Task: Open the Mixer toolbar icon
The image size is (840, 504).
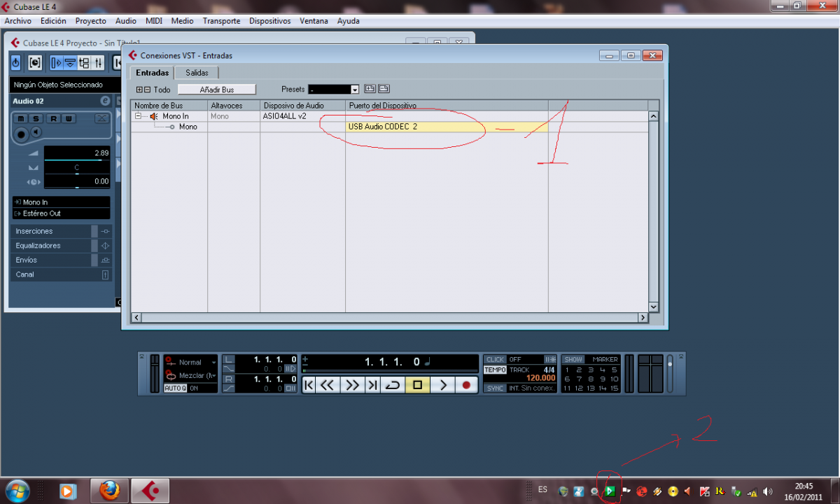Action: pos(98,63)
